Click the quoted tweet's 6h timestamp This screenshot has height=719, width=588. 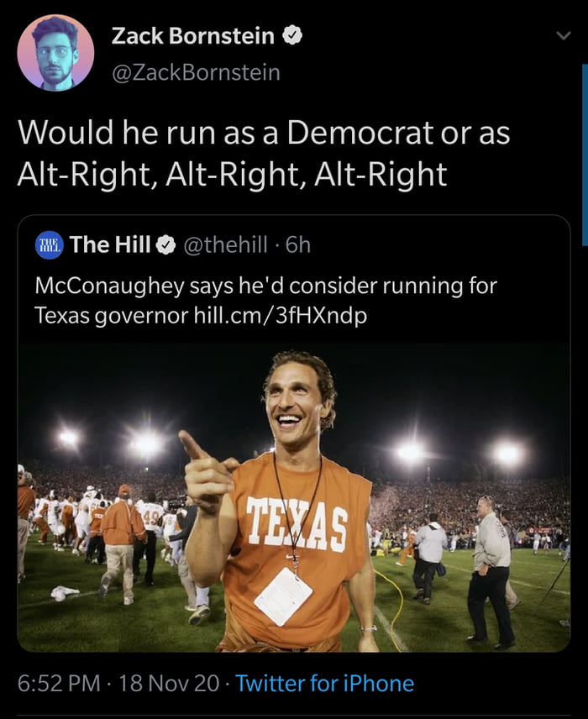[298, 244]
